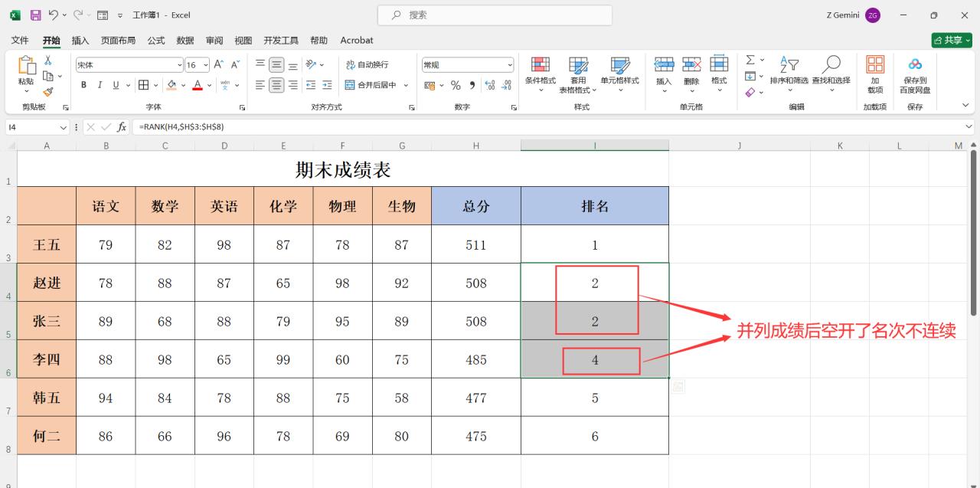Apply the borders icon
Screen dimensions: 980x488
point(143,85)
